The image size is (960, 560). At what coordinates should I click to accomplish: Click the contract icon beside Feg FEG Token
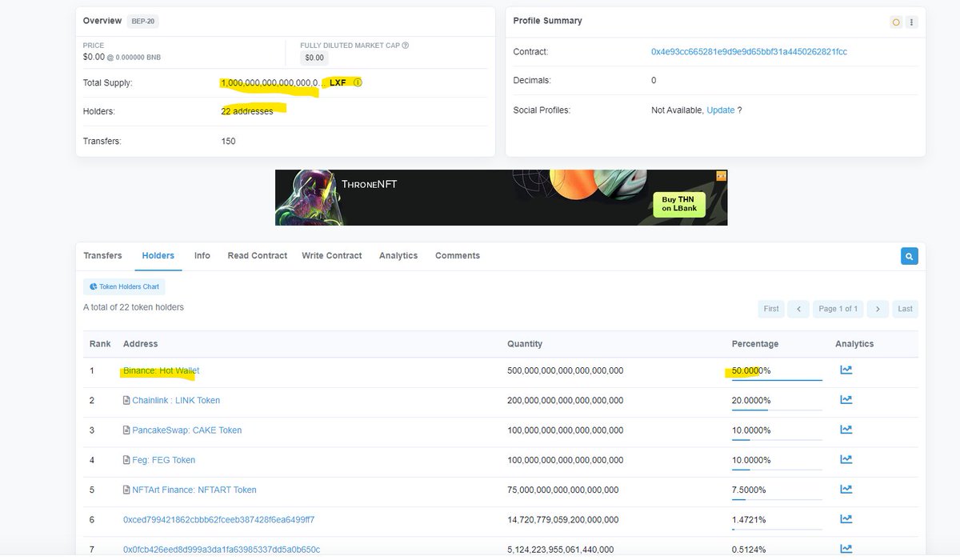coord(126,460)
